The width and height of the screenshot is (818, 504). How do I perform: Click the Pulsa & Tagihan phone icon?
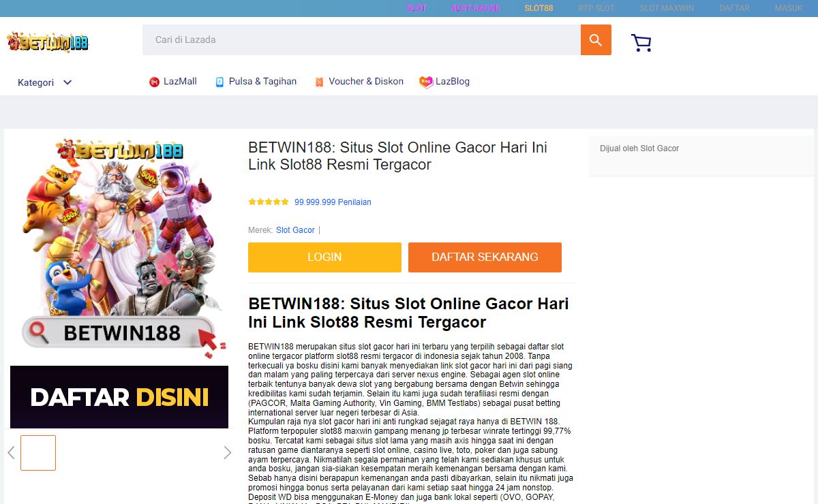point(219,82)
